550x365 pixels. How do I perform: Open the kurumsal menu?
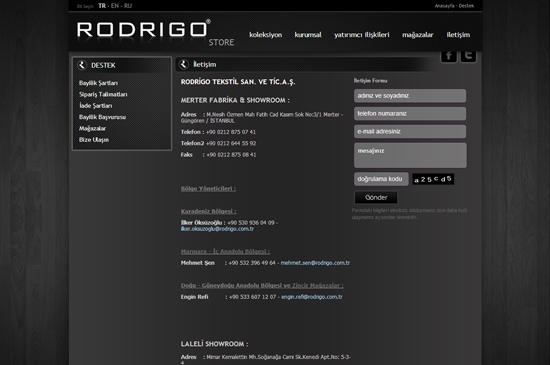[x=308, y=35]
